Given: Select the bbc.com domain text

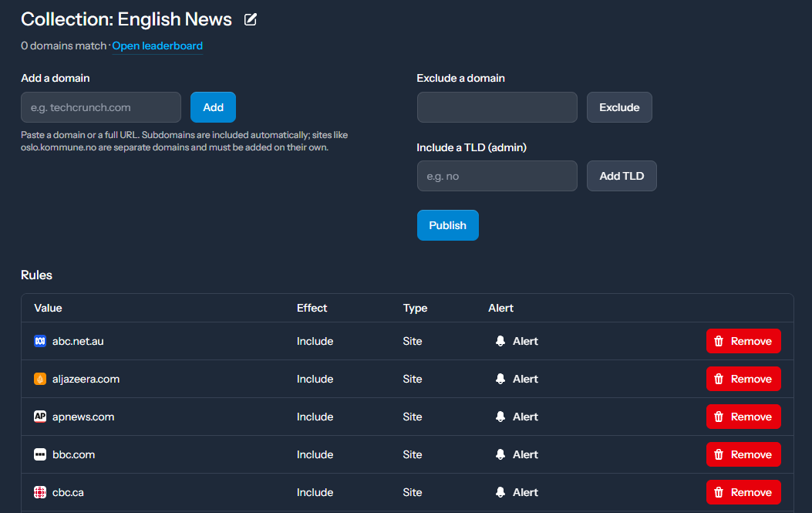Looking at the screenshot, I should pyautogui.click(x=73, y=454).
